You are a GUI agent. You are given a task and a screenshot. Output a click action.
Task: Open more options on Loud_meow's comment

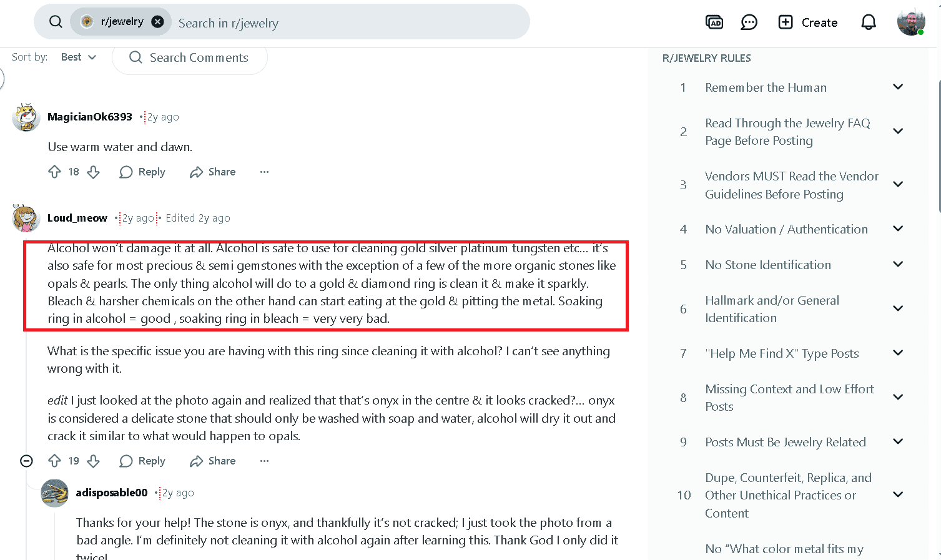coord(264,461)
